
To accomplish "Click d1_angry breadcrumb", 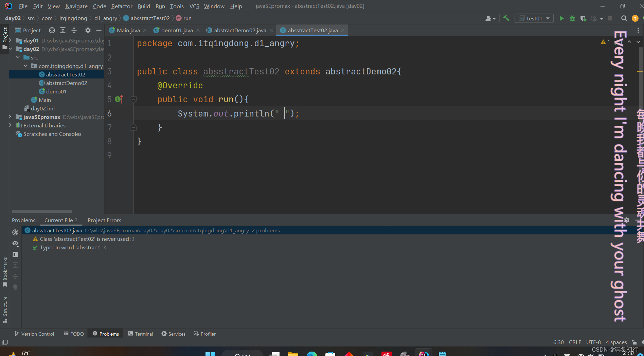I will coord(106,18).
